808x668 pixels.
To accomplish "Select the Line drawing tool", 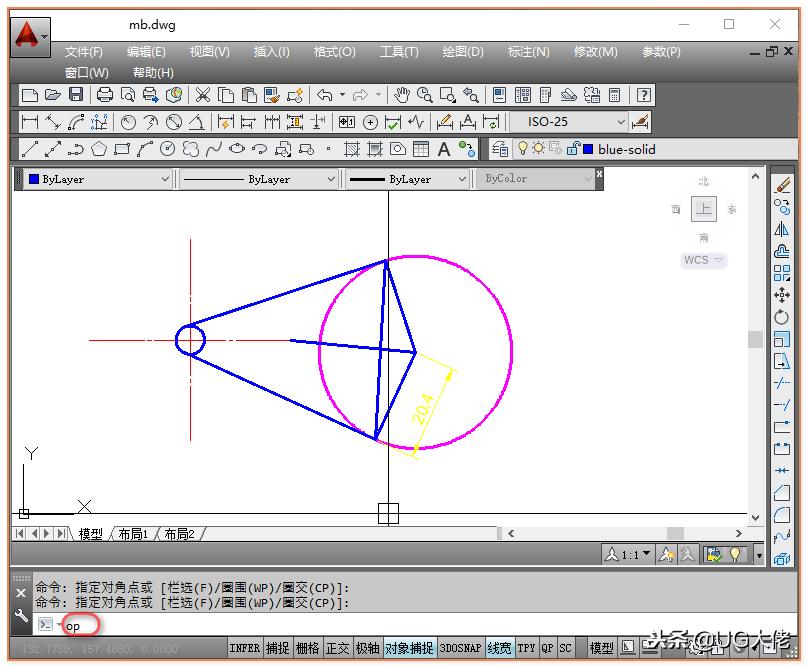I will pos(29,149).
